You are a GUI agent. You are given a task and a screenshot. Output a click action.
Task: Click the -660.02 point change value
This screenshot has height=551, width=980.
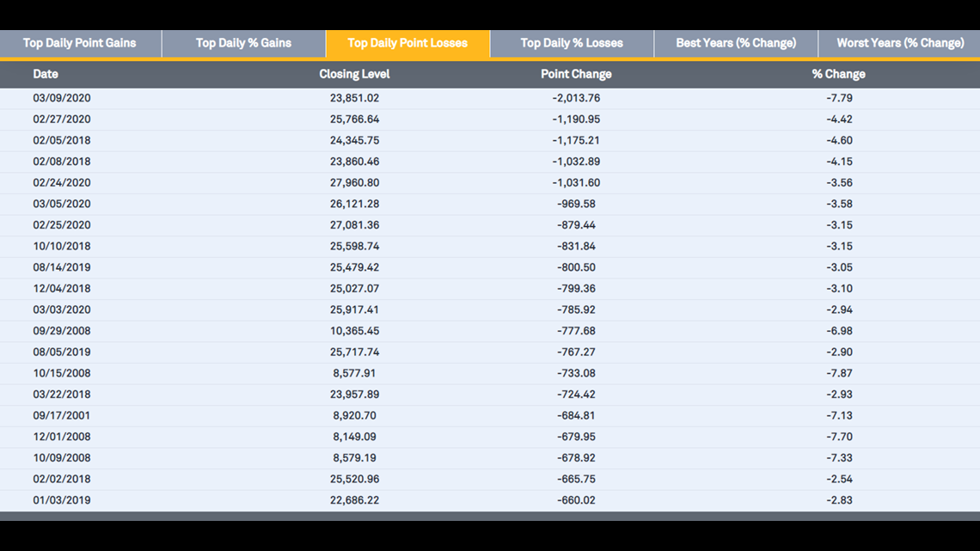tap(576, 500)
